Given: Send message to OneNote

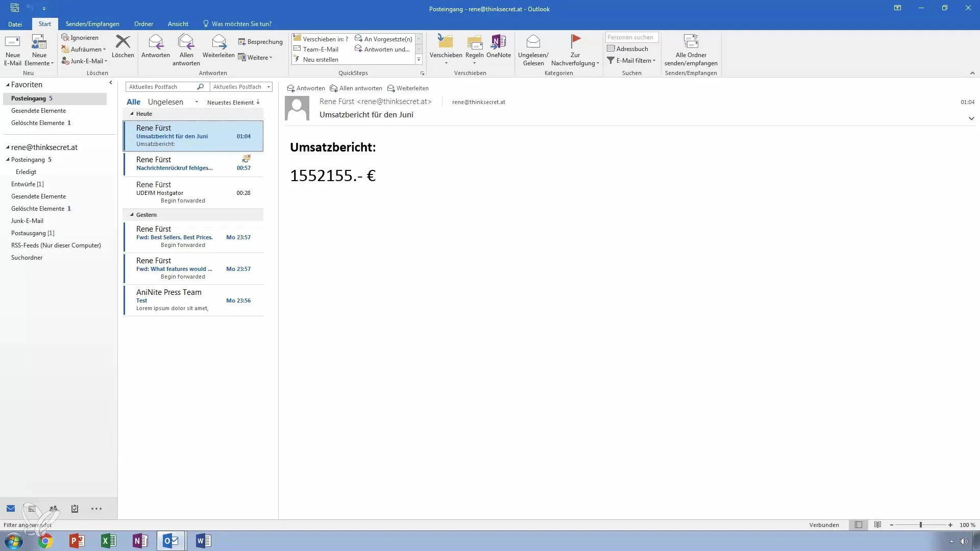Looking at the screenshot, I should pyautogui.click(x=499, y=46).
